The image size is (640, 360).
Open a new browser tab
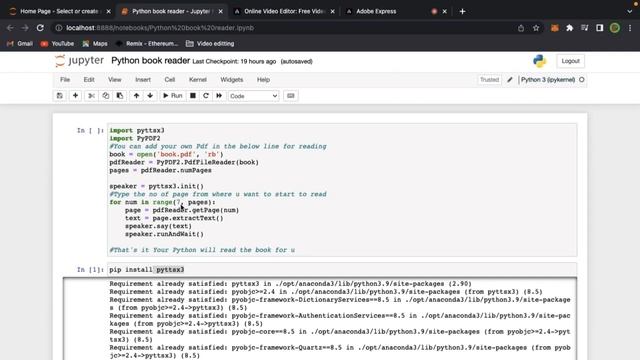[x=462, y=11]
